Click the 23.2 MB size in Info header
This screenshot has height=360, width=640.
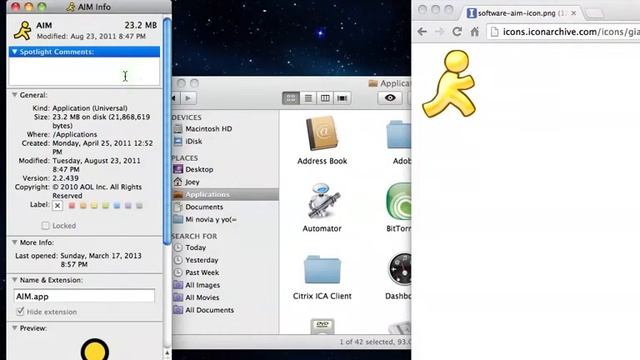pos(141,25)
